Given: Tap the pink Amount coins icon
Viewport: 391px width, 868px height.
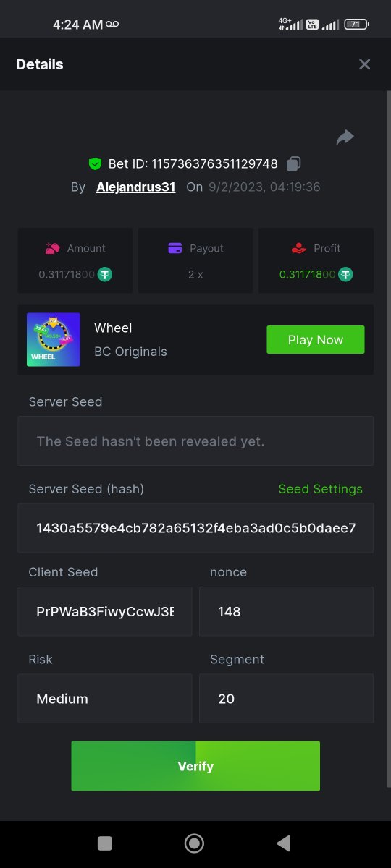Looking at the screenshot, I should [52, 248].
